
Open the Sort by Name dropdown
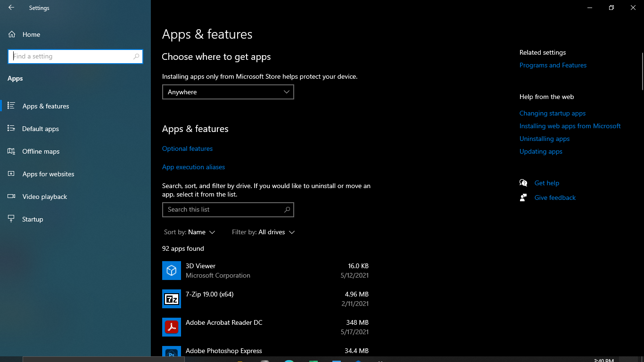[190, 232]
